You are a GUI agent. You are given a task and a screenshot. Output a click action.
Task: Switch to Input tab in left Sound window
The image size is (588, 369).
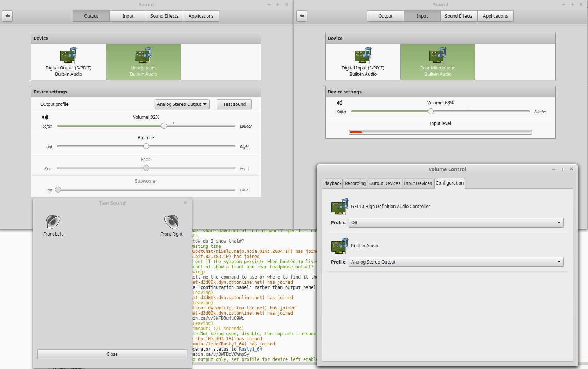[x=128, y=16]
